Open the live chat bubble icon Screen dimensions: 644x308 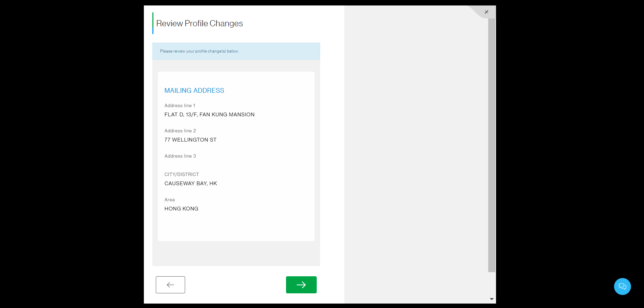click(622, 287)
